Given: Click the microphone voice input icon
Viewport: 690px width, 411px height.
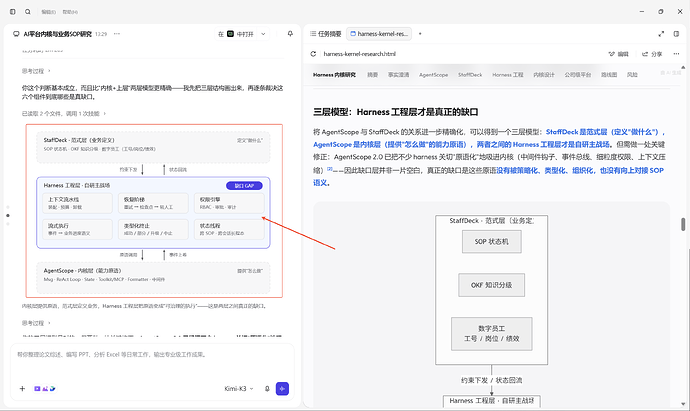Looking at the screenshot, I should 267,389.
